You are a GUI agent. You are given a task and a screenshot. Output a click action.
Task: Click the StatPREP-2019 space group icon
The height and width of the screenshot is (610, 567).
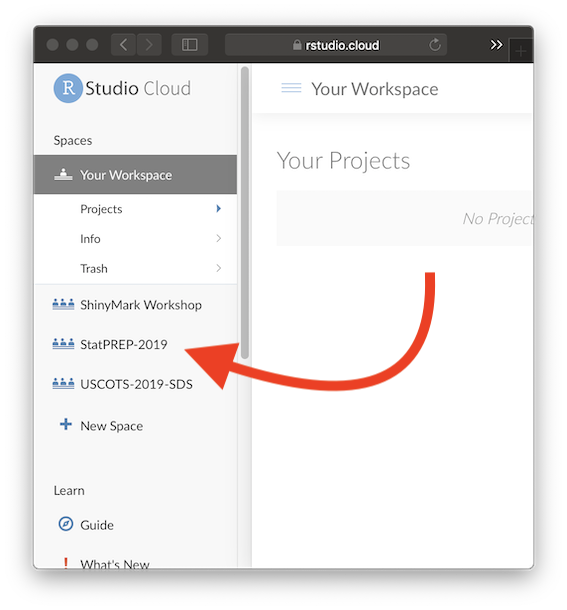coord(63,344)
